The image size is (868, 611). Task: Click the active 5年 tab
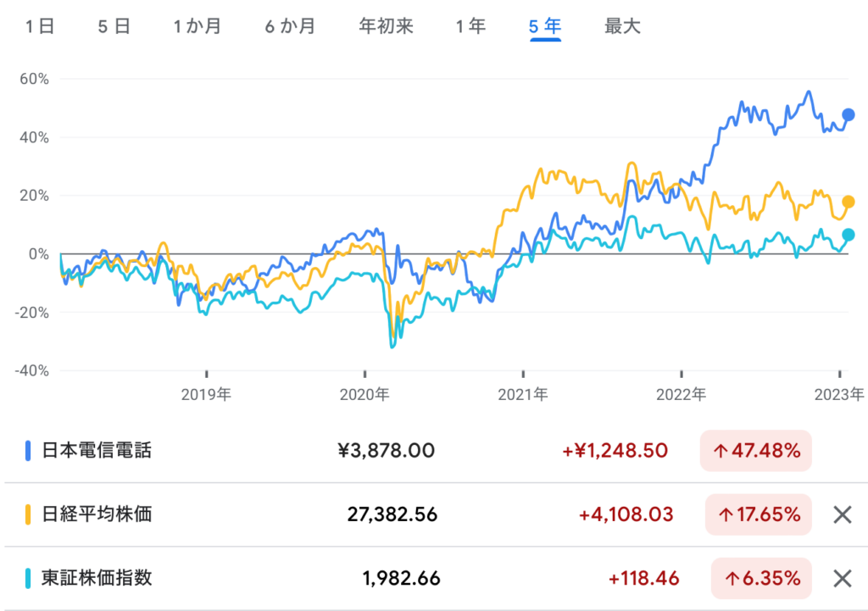click(x=545, y=26)
